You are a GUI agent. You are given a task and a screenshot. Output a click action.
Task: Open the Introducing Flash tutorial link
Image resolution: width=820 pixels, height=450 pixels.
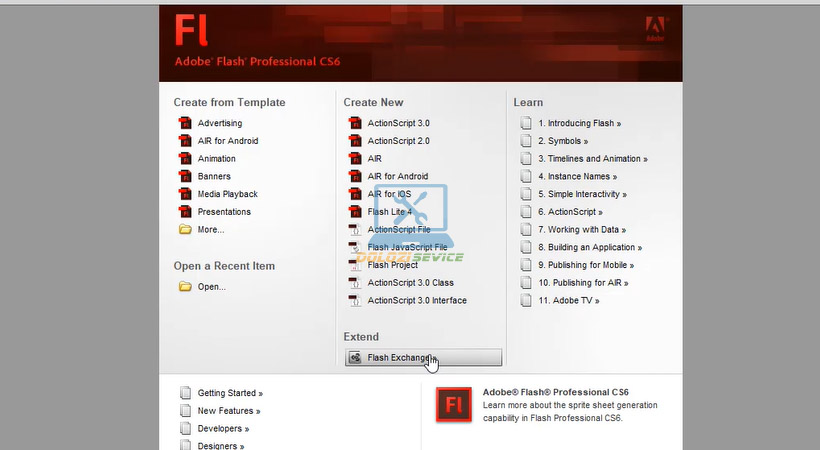pos(579,123)
